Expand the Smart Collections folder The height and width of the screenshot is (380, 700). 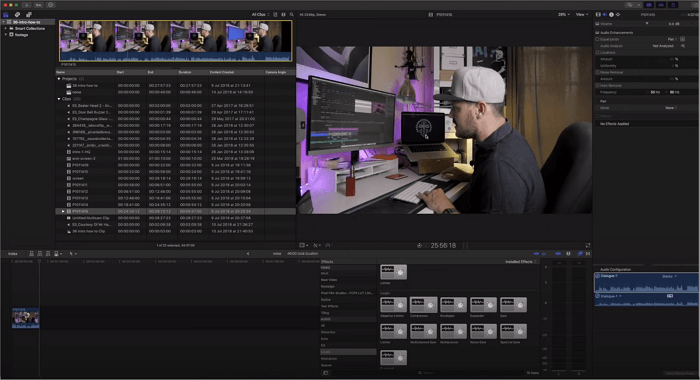[x=6, y=28]
